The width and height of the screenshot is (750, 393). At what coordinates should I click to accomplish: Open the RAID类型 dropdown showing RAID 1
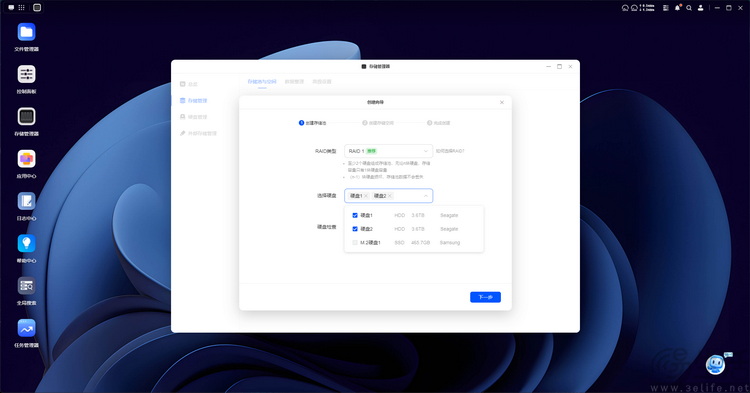tap(388, 151)
